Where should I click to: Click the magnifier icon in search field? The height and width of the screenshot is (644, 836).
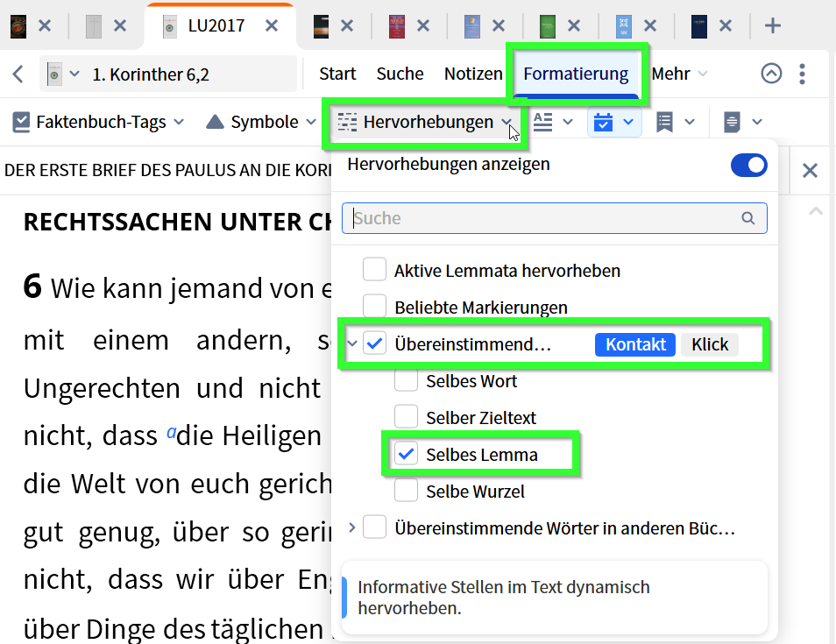click(748, 218)
